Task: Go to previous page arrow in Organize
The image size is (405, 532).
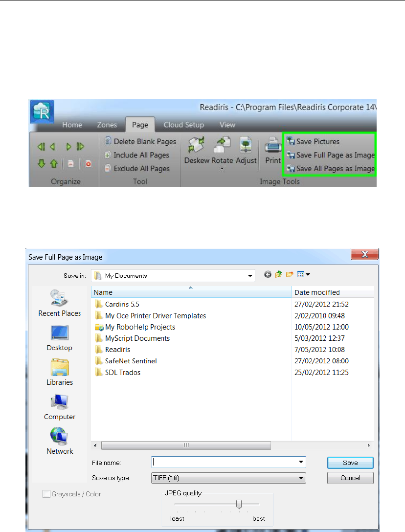Action: coord(53,147)
